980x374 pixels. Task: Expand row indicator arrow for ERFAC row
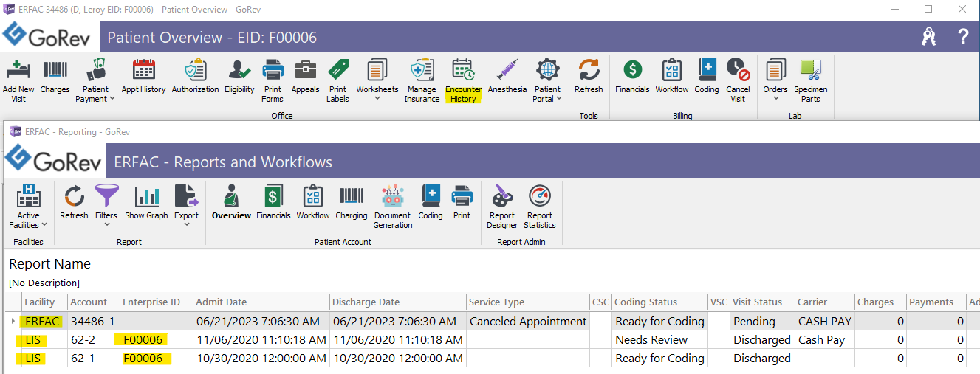(x=13, y=321)
